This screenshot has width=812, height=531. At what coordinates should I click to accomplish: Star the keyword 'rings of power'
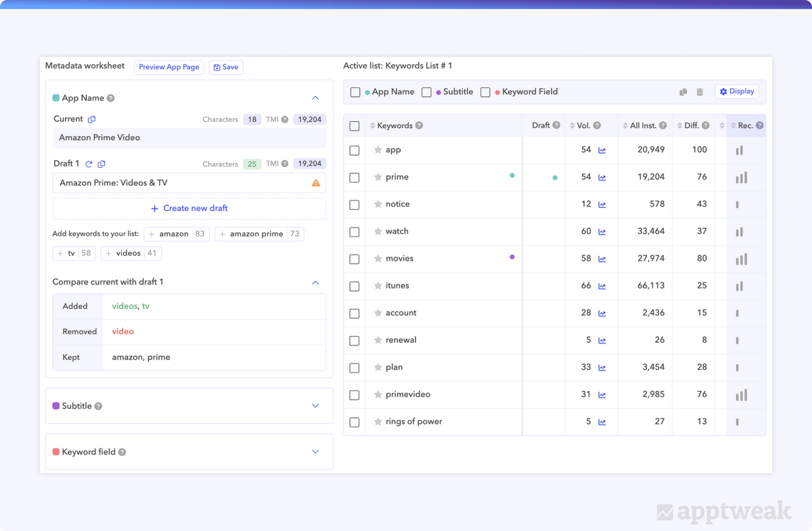(x=378, y=422)
